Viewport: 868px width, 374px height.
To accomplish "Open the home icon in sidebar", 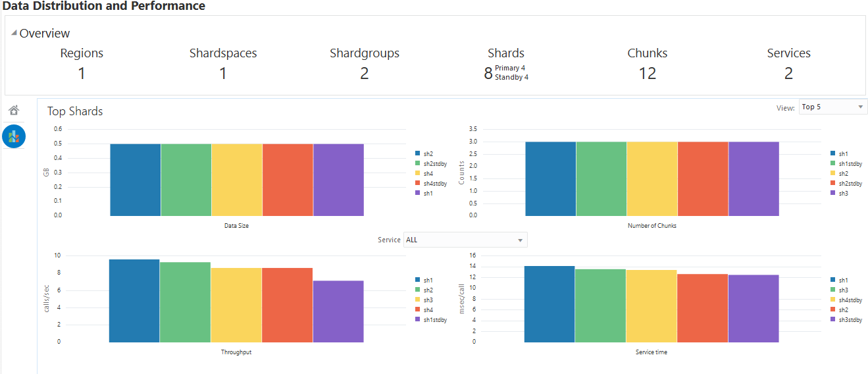I will (14, 110).
